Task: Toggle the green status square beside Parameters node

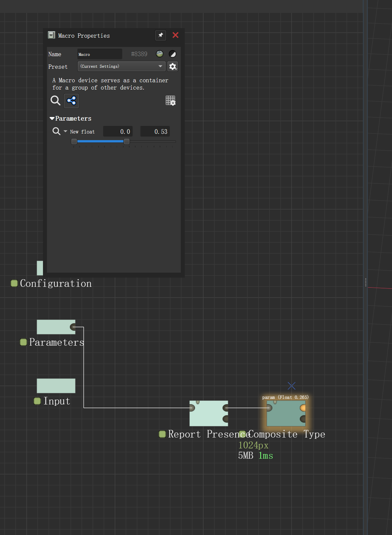Action: (23, 342)
